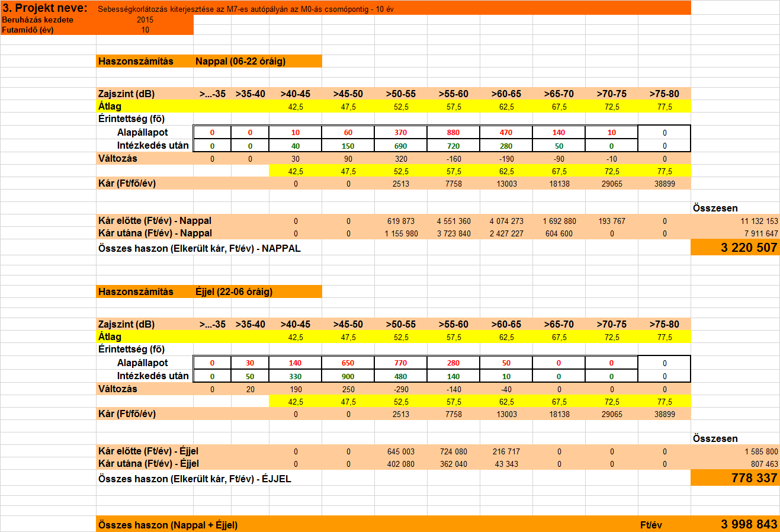Select night Változás value 250
The image size is (780, 532).
(348, 389)
